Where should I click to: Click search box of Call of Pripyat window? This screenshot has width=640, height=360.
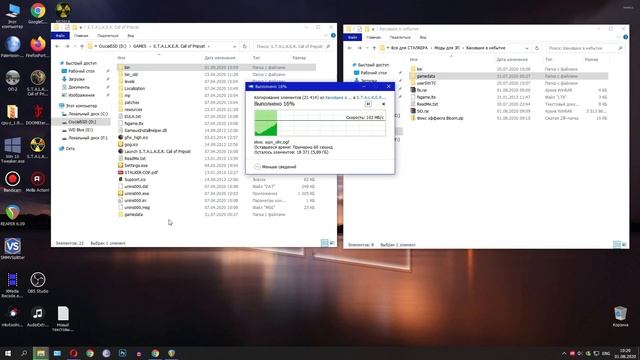pos(292,47)
